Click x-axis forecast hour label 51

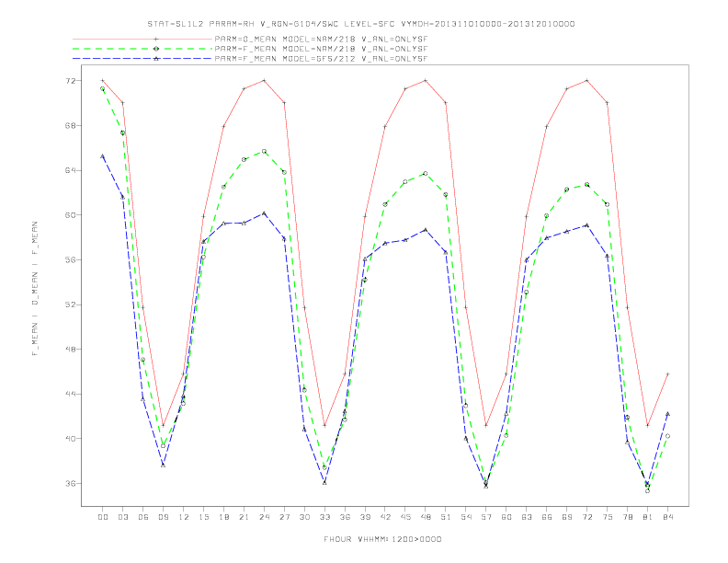446,517
